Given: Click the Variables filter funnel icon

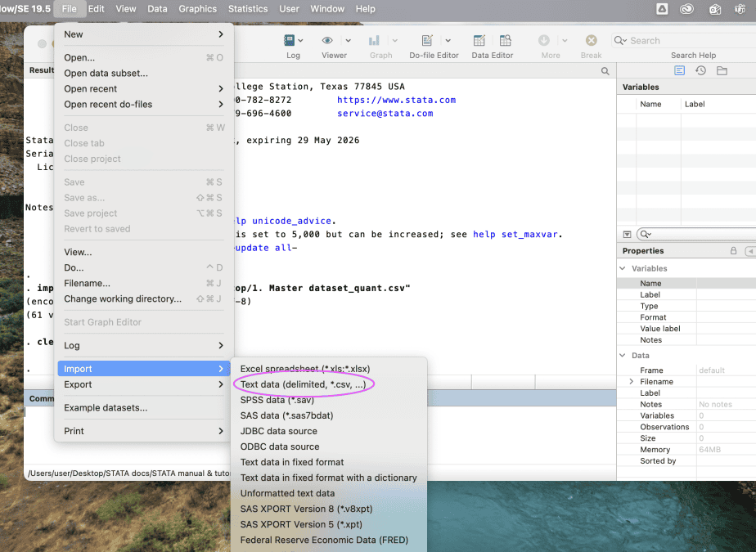Looking at the screenshot, I should 628,234.
